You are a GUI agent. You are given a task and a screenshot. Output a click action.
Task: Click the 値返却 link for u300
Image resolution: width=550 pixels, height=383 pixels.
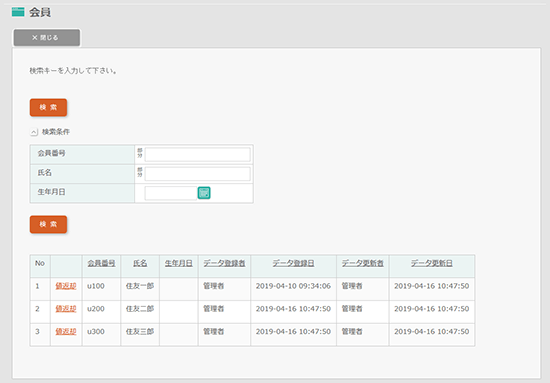66,331
